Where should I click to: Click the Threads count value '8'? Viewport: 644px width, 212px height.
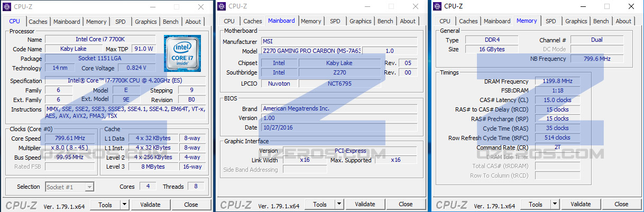pos(196,187)
